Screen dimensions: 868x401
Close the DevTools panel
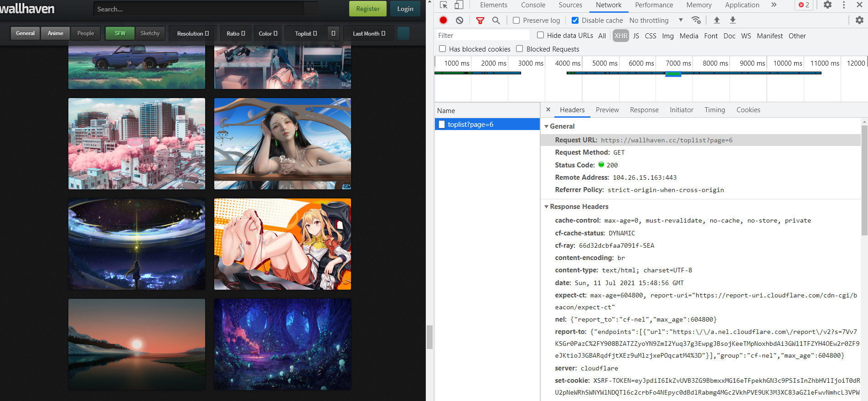[x=859, y=5]
